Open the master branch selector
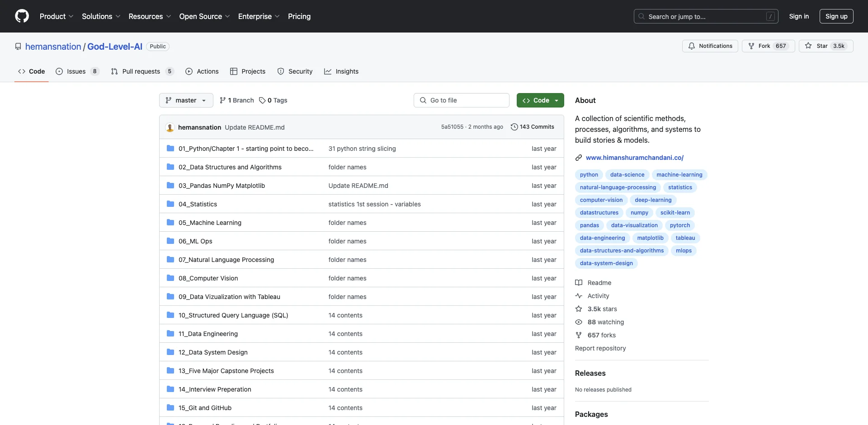Image resolution: width=868 pixels, height=425 pixels. point(186,100)
